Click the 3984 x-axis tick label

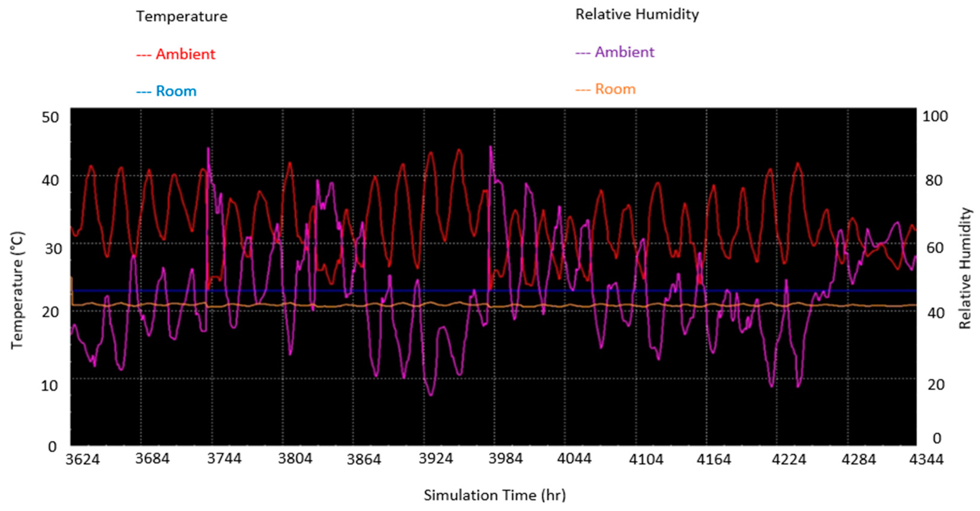(505, 459)
